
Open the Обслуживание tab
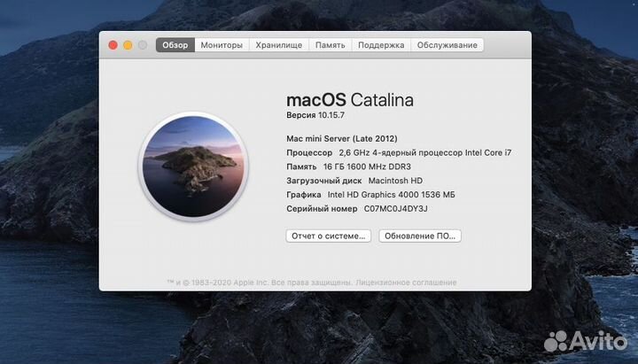pos(447,45)
